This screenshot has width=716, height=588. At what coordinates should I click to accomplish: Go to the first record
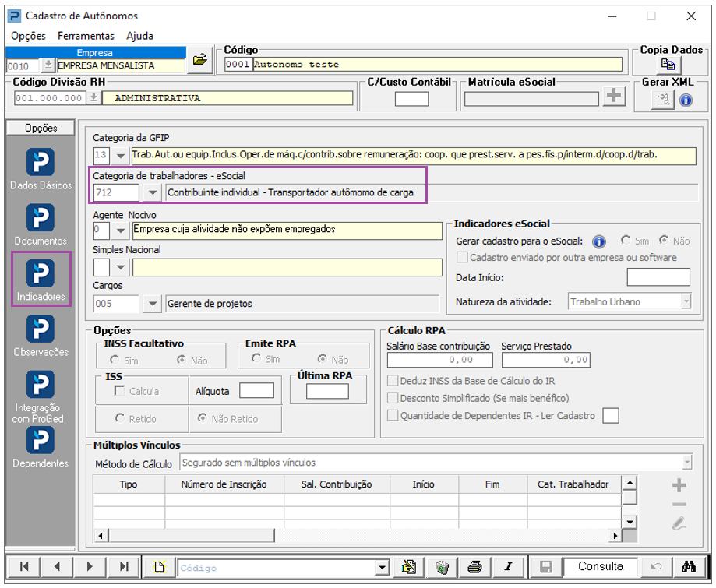23,566
